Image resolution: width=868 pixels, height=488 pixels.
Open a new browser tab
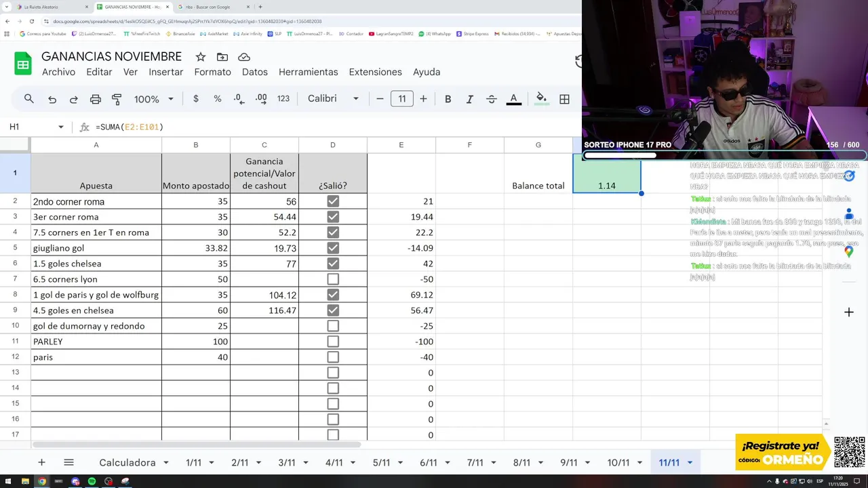click(260, 7)
